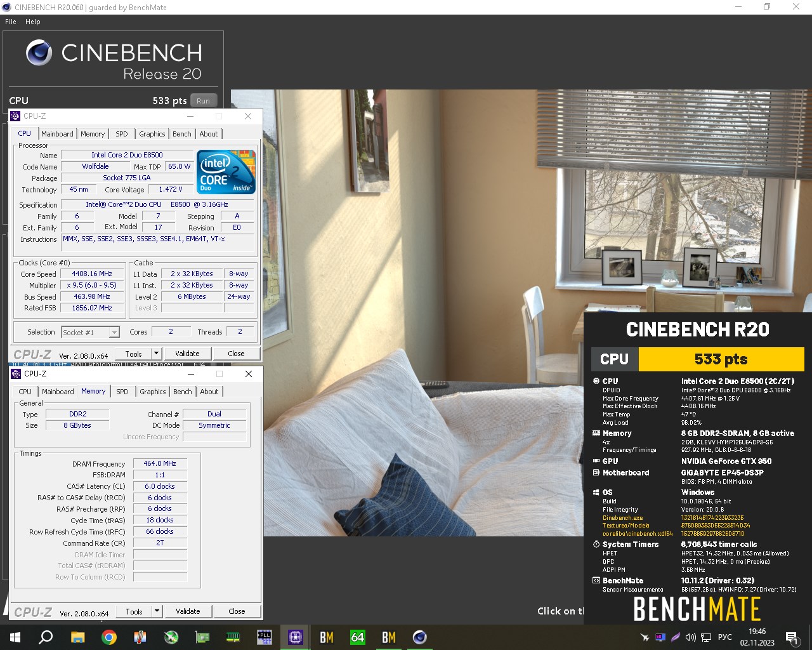The width and height of the screenshot is (812, 650).
Task: Switch to Cinebench taskbar icon
Action: point(419,637)
